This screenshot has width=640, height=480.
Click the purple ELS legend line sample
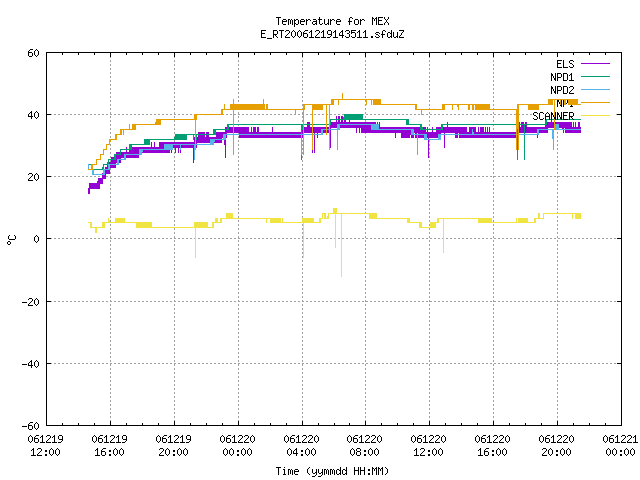pos(595,64)
